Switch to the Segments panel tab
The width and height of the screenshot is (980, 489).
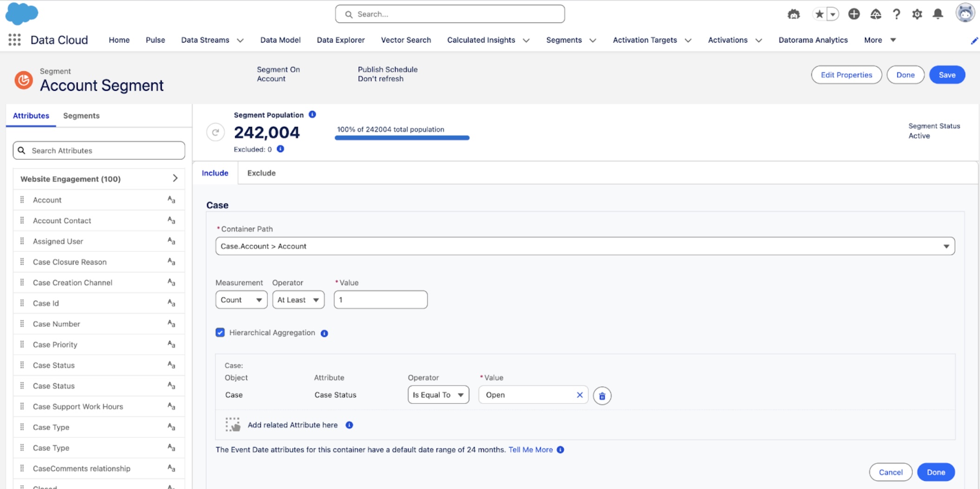[81, 116]
